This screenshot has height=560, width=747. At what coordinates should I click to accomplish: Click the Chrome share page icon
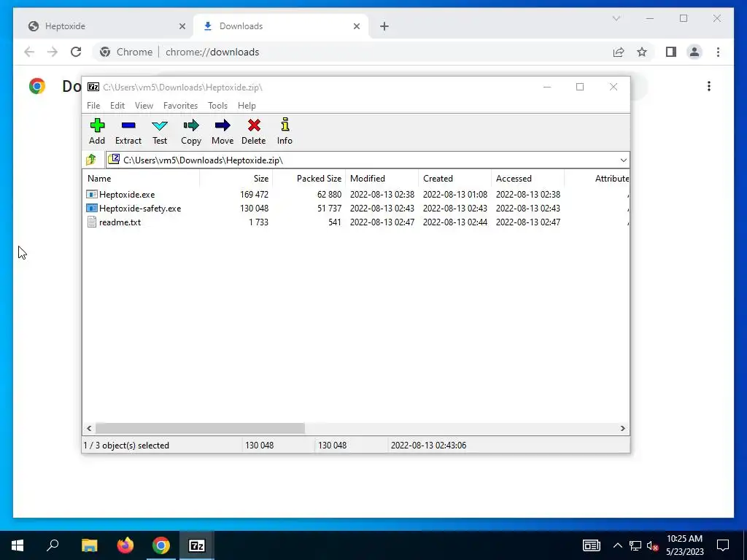pos(619,52)
